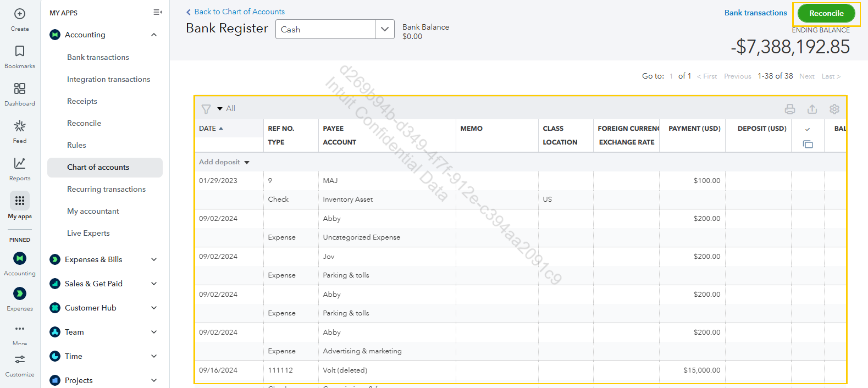Open the Create plus icon

click(20, 14)
